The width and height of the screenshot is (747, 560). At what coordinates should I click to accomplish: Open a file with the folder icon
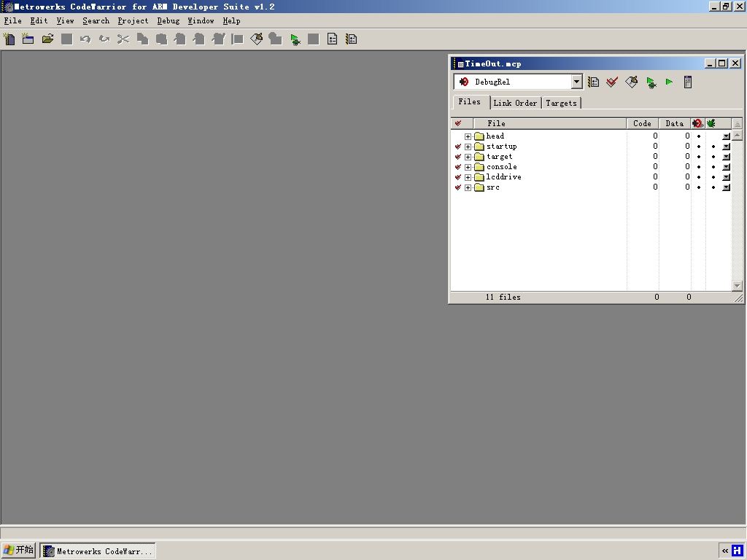click(47, 39)
